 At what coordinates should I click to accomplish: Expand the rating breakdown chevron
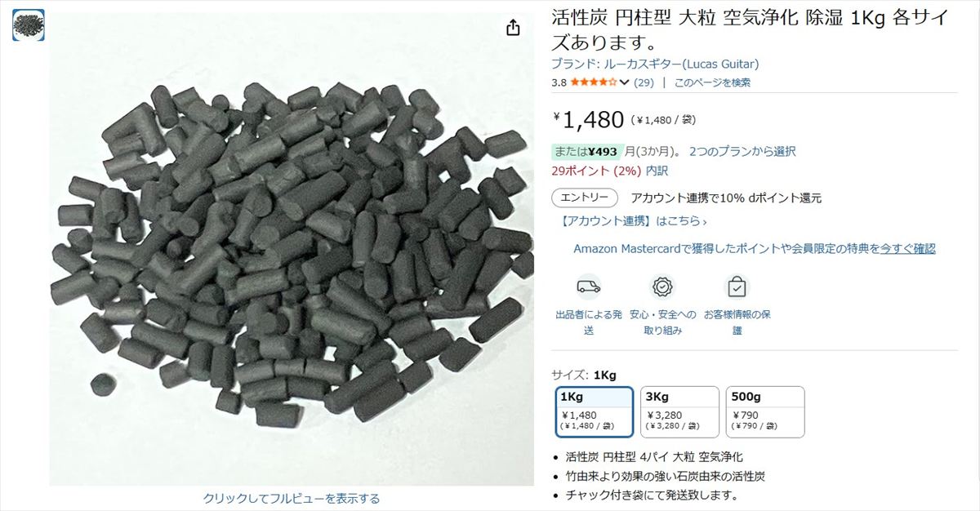tap(625, 82)
